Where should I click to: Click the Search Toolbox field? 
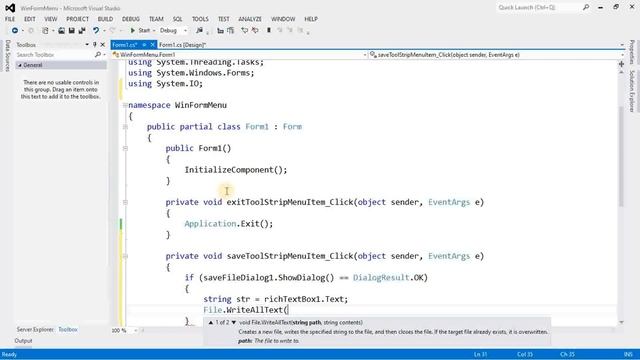(55, 55)
